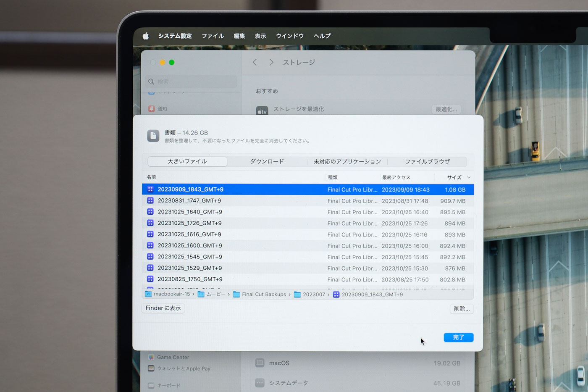Click the 検索 search field in sidebar
Viewport: 588px width, 392px height.
pos(192,82)
